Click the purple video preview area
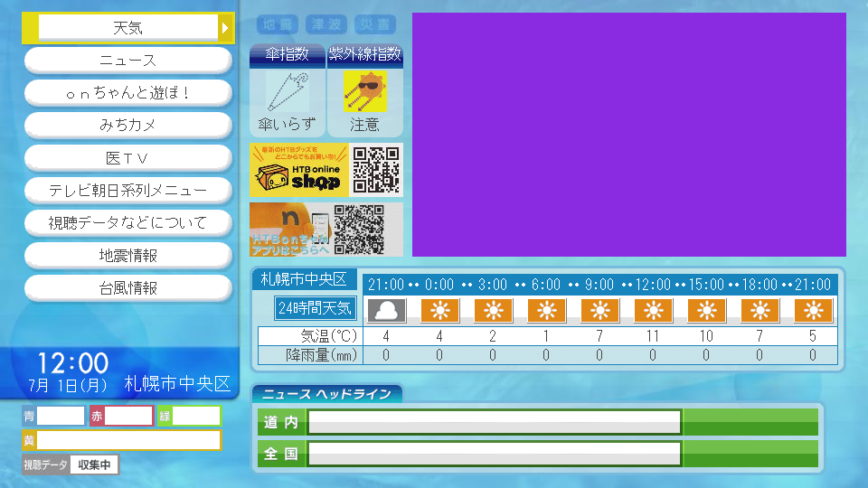 [x=628, y=135]
